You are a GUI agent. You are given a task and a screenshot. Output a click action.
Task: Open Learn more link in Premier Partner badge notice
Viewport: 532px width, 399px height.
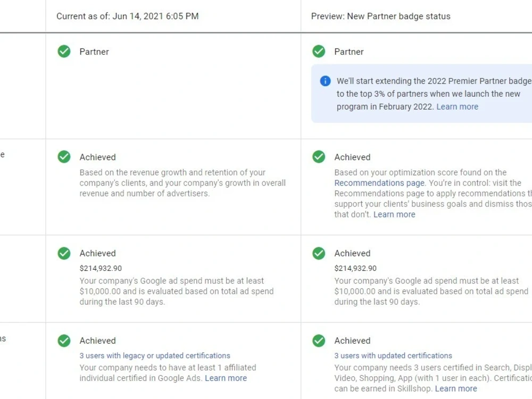click(457, 106)
